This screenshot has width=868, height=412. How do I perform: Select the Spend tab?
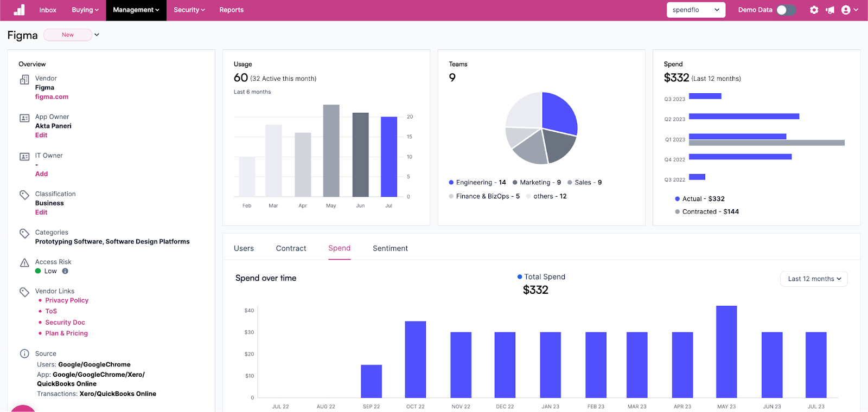click(x=339, y=248)
